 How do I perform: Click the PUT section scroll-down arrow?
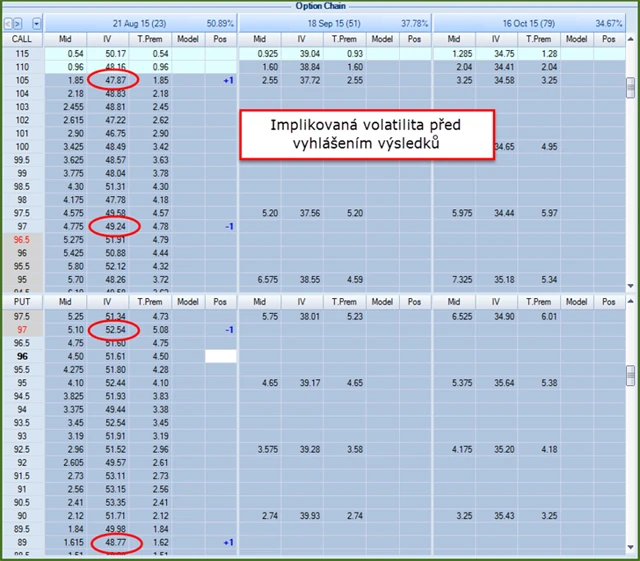[x=631, y=547]
